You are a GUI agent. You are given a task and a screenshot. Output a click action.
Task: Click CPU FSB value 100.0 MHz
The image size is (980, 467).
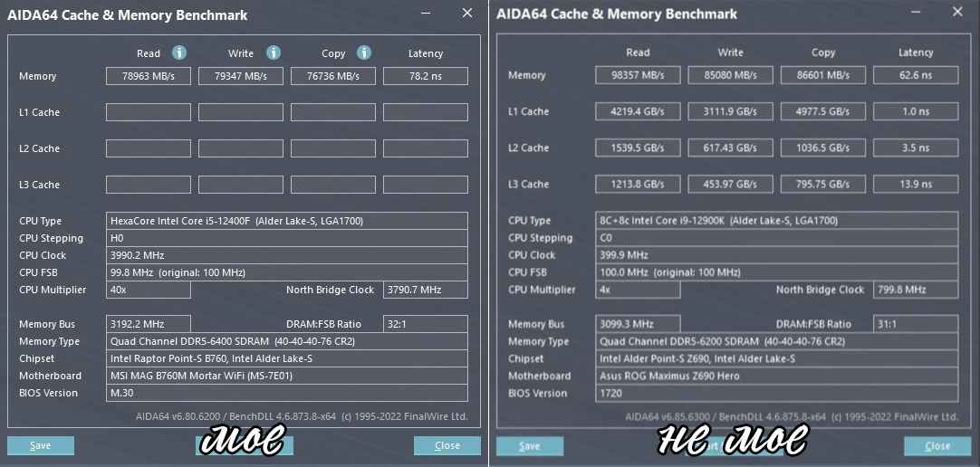point(777,272)
